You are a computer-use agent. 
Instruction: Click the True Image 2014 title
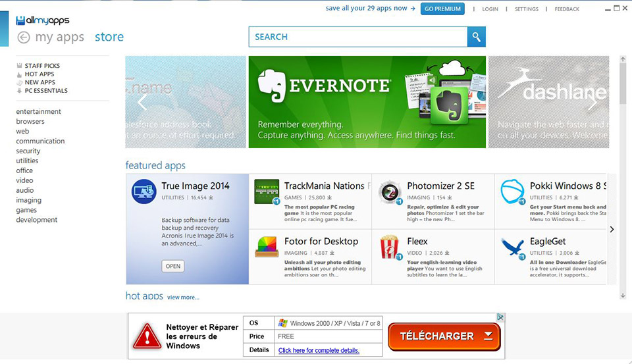pos(196,186)
